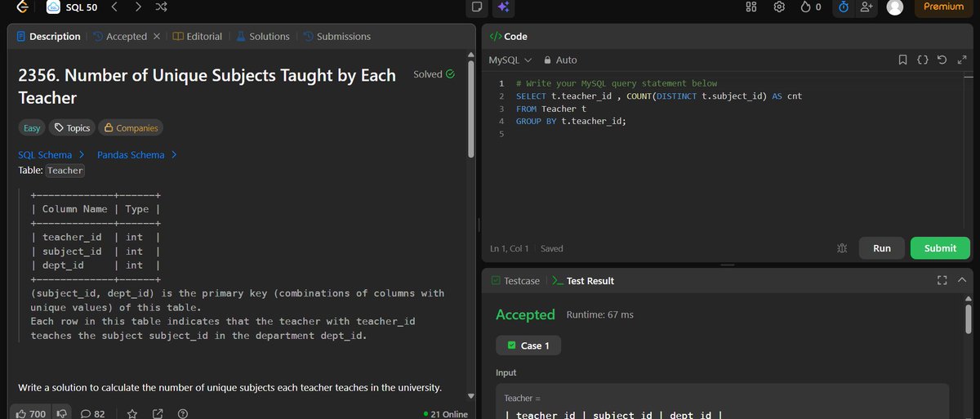Open the Solutions tab
The width and height of the screenshot is (980, 419).
coord(262,37)
